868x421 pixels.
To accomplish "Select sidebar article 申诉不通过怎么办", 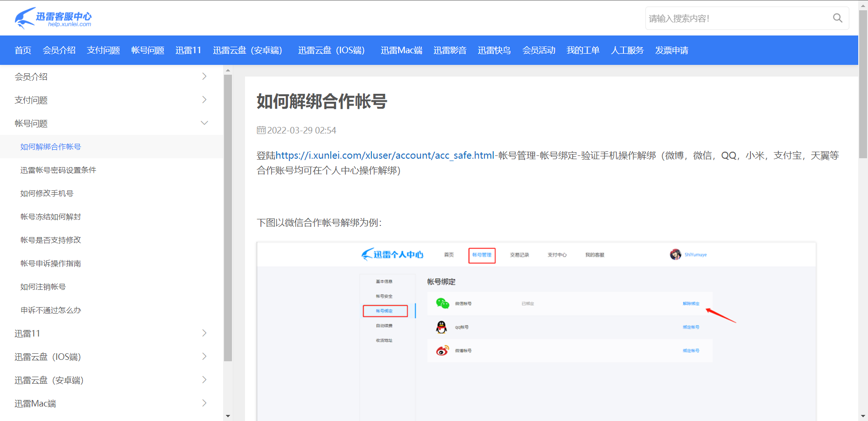I will tap(50, 310).
